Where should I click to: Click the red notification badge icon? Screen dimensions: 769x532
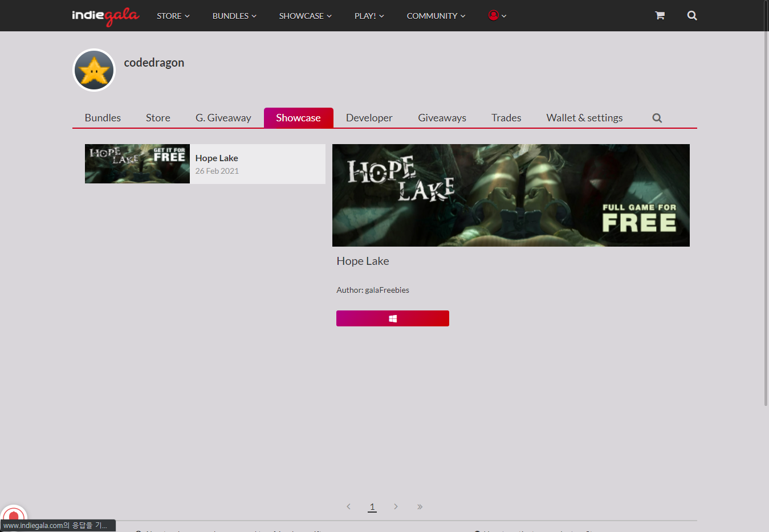[14, 514]
